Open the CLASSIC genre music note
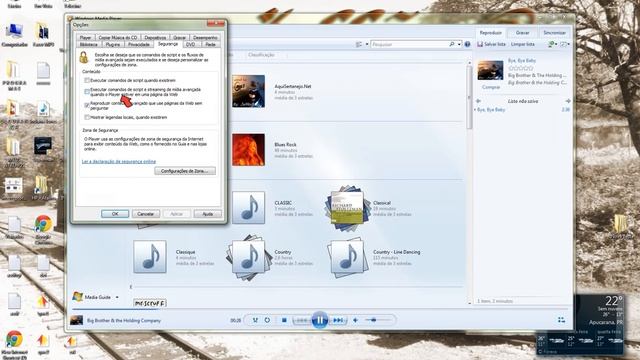 [248, 208]
